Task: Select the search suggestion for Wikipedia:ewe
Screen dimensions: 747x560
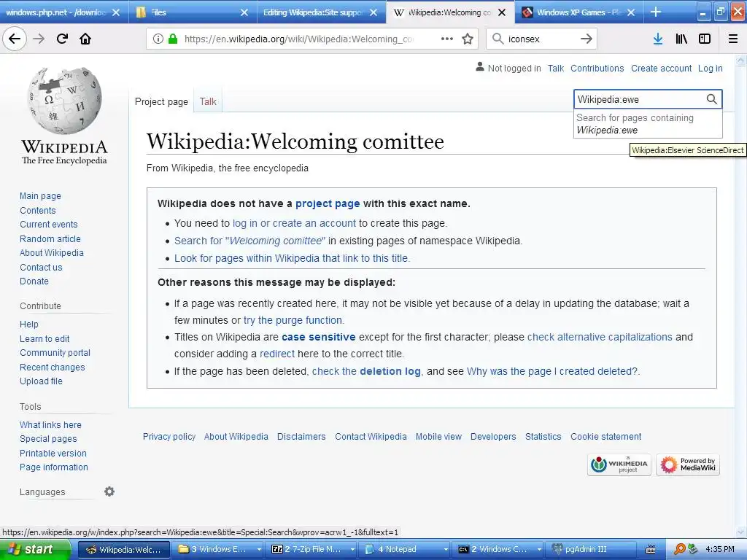Action: [x=648, y=124]
